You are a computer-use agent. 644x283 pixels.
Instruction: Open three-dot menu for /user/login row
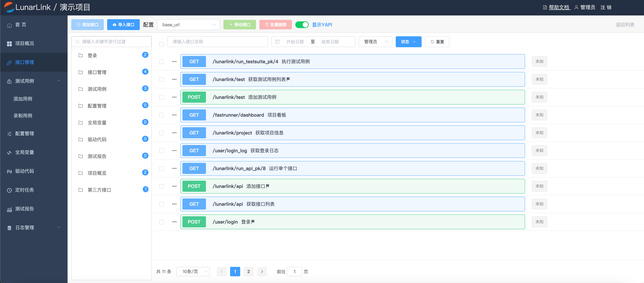pyautogui.click(x=174, y=222)
